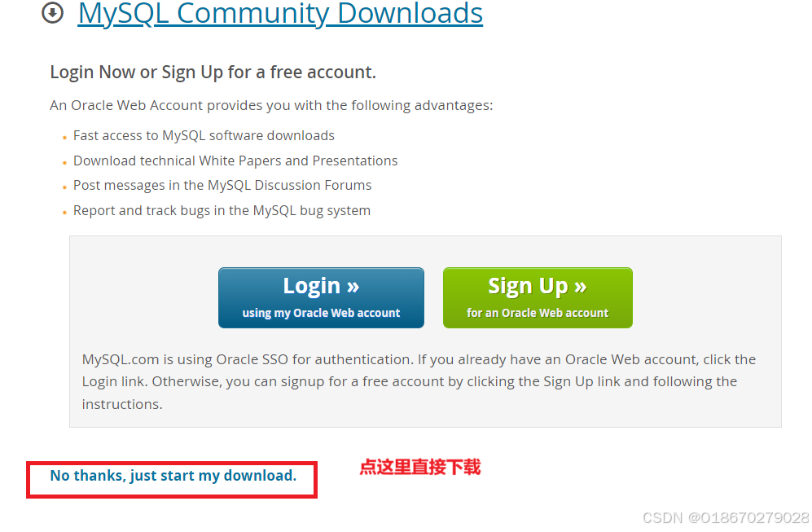Click the orange bullet beside Post messages

[64, 187]
